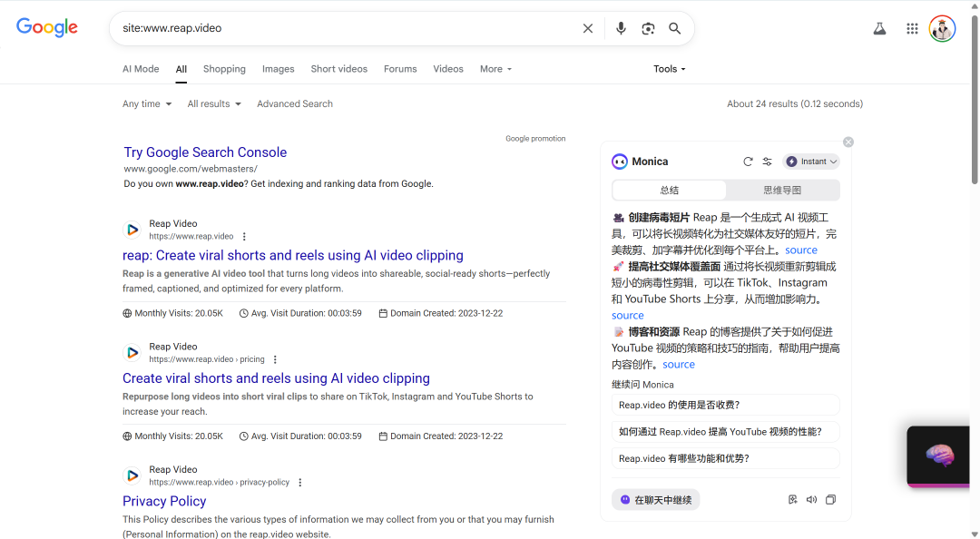Open the Google apps grid
Image resolution: width=980 pixels, height=539 pixels.
(x=912, y=28)
